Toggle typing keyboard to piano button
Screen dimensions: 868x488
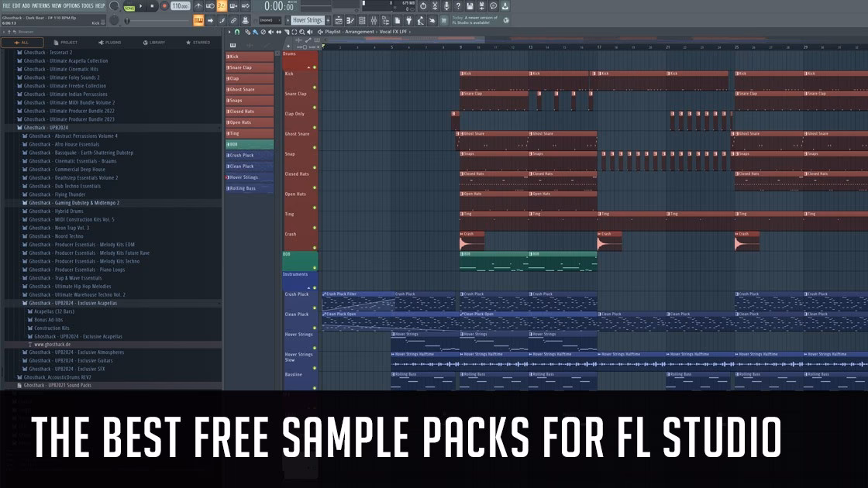(x=198, y=20)
